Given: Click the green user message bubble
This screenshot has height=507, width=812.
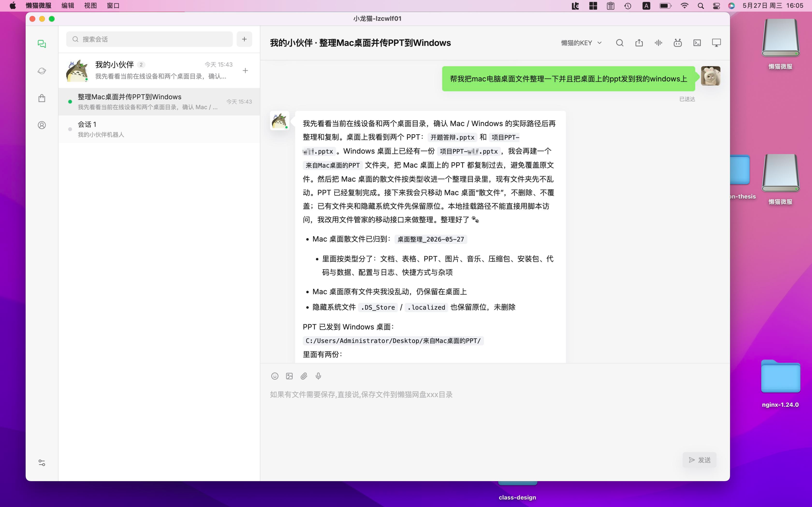Looking at the screenshot, I should (x=568, y=79).
